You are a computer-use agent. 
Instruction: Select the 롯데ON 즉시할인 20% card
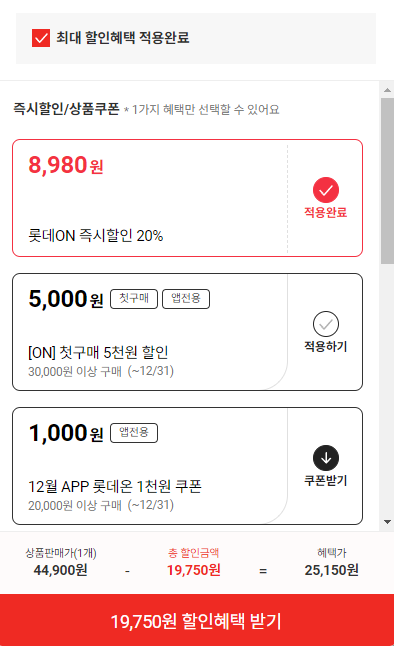click(x=188, y=198)
